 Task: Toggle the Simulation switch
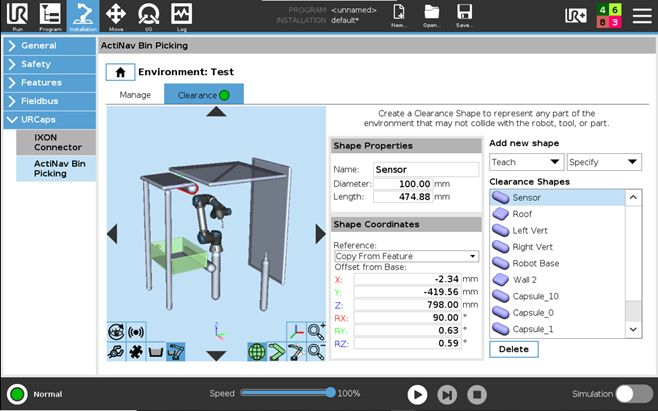pos(634,394)
